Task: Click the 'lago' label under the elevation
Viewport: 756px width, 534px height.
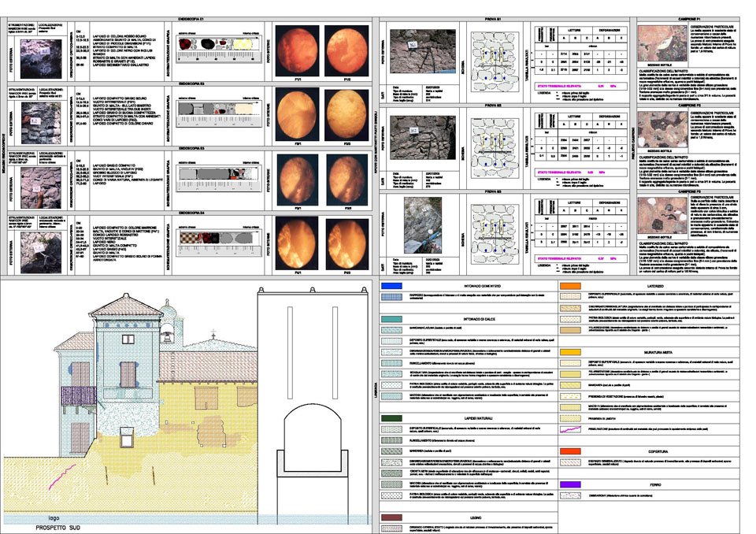Action: 54,518
